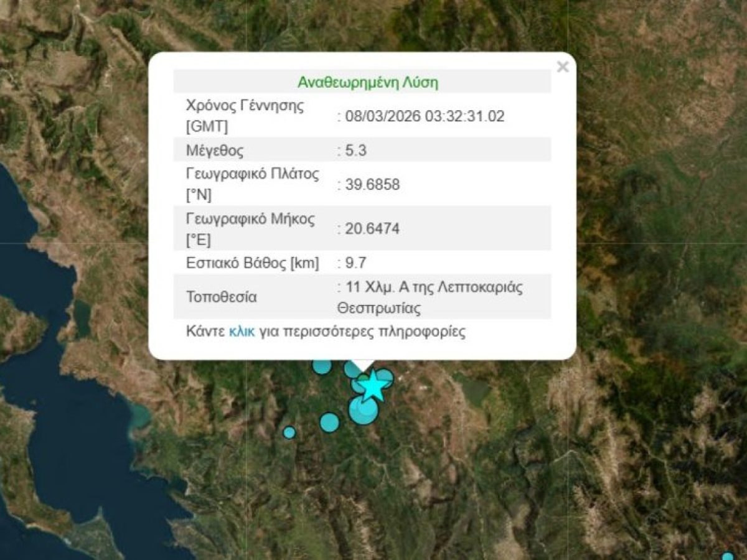Viewport: 747px width, 560px height.
Task: Click the origin time value 08/03/2026 03:32:31.02
Action: coord(423,116)
